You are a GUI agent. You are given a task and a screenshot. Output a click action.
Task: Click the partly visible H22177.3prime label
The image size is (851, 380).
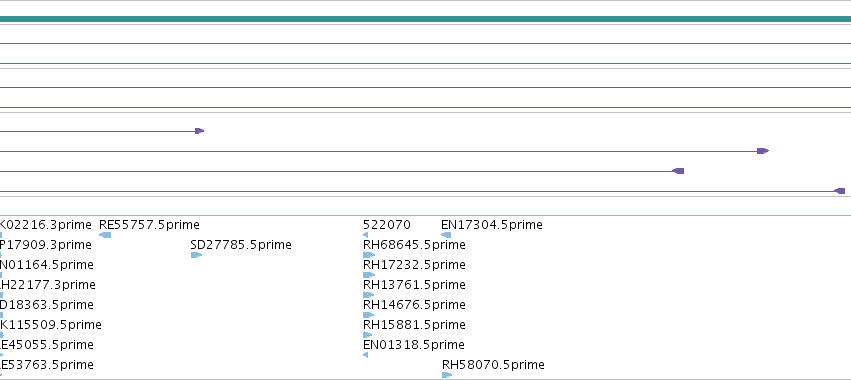(48, 285)
